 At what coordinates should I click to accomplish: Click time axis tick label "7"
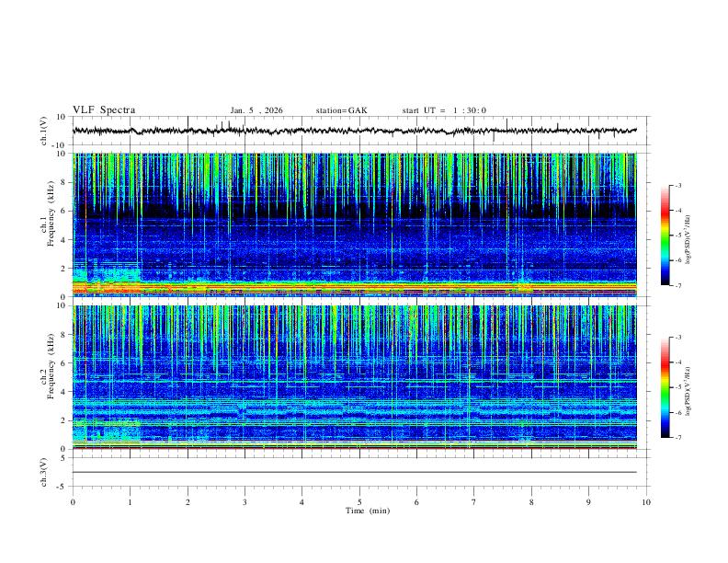[x=474, y=502]
